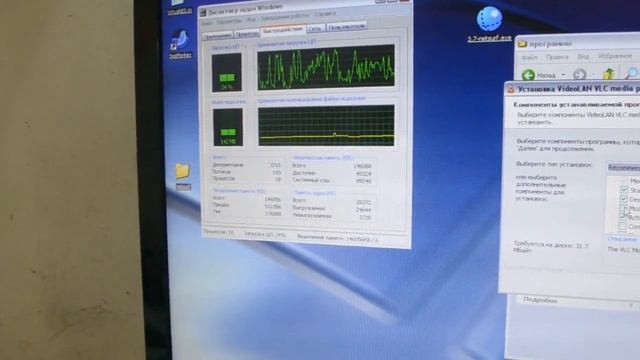The width and height of the screenshot is (640, 360).
Task: Click the VLC installer title bar icon
Action: [x=511, y=89]
